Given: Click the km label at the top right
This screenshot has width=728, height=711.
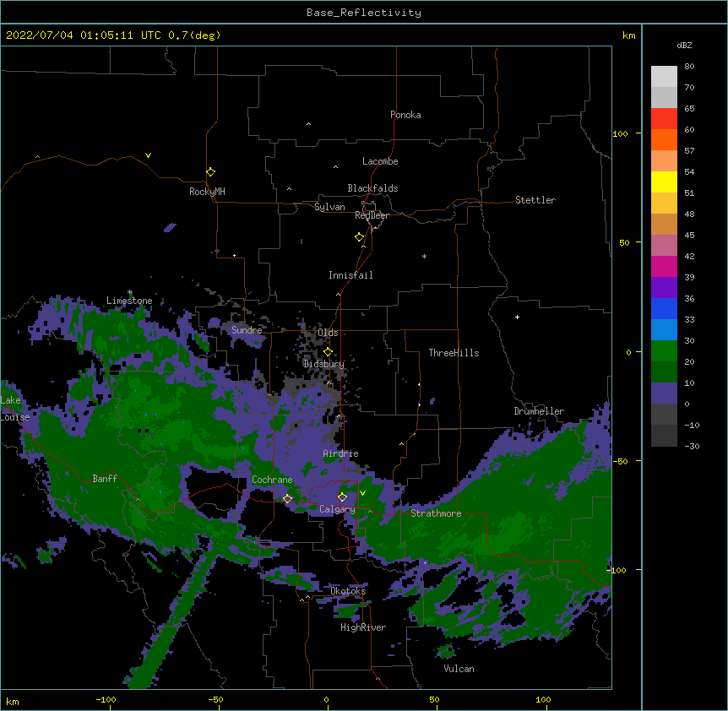Looking at the screenshot, I should pyautogui.click(x=628, y=35).
